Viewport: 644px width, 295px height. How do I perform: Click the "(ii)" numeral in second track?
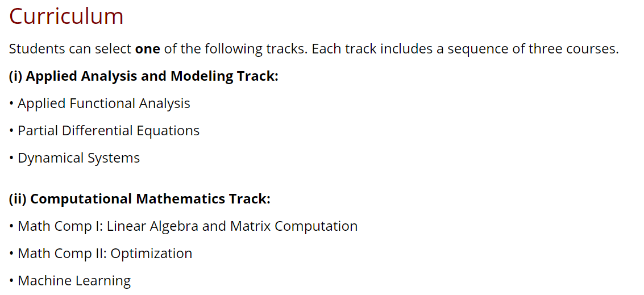pos(18,199)
